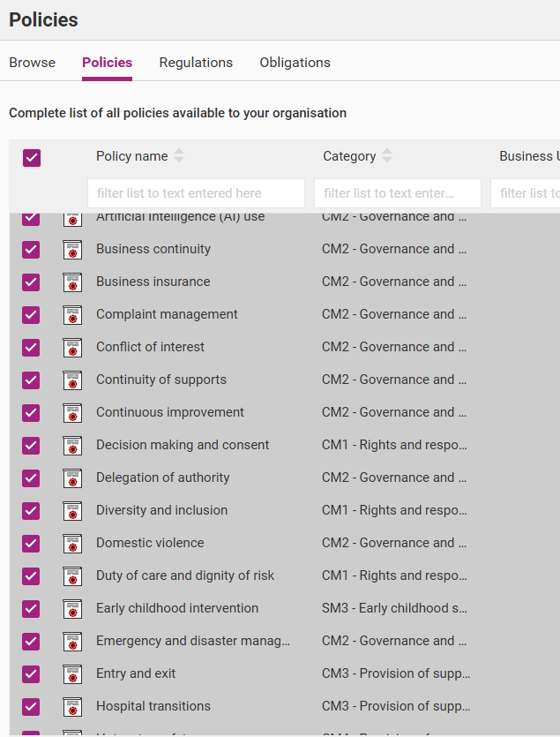Screen dimensions: 560x737
Task: Open the Continuous improvement policy icon
Action: click(72, 413)
